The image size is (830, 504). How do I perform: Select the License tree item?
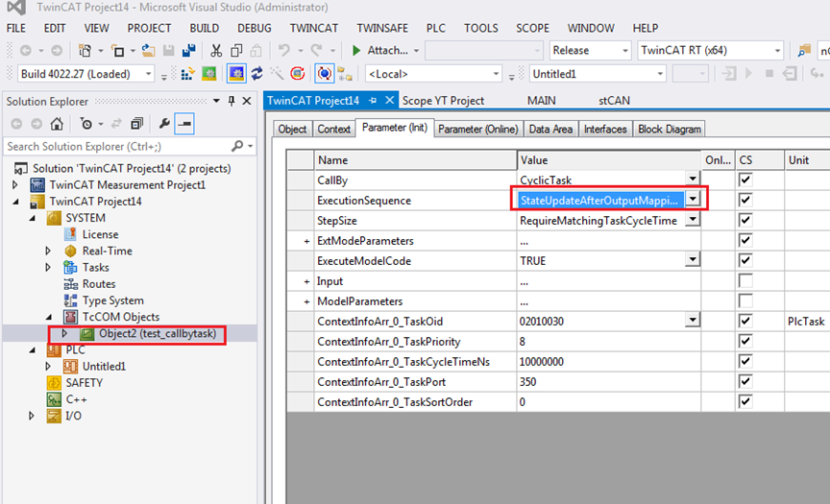tap(100, 234)
